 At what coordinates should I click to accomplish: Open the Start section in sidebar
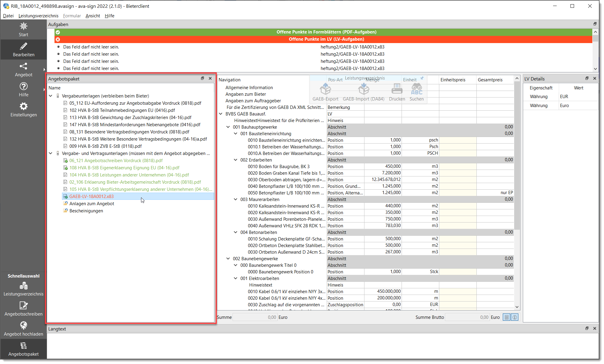point(23,30)
